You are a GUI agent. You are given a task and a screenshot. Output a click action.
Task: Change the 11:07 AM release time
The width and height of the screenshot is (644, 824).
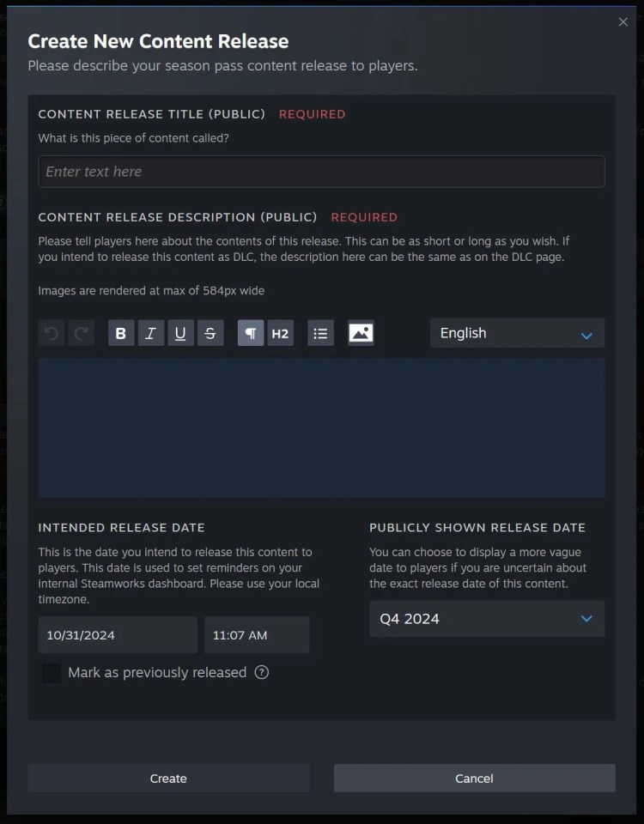tap(257, 635)
